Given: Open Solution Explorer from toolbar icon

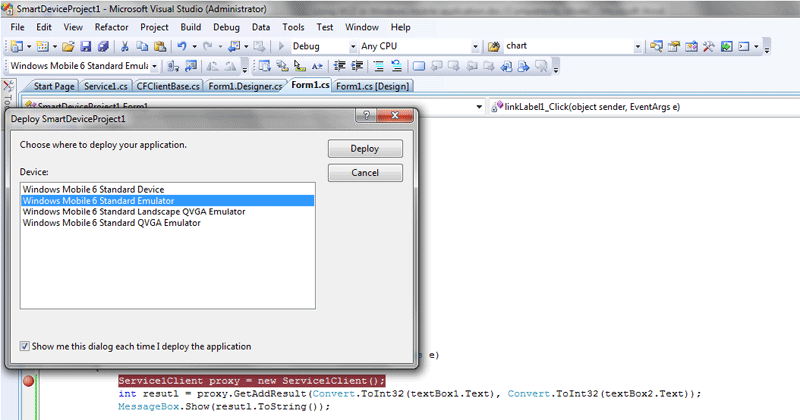Looking at the screenshot, I should pos(656,46).
